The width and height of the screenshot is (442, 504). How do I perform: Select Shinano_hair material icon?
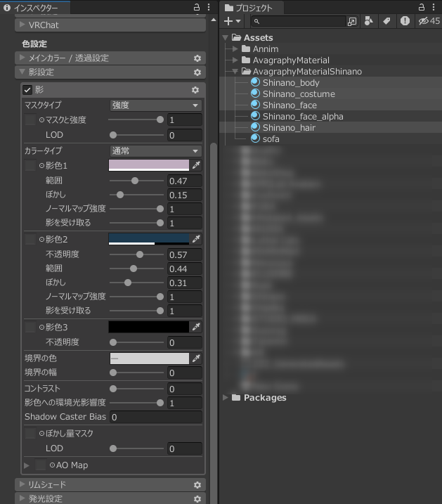pyautogui.click(x=255, y=127)
